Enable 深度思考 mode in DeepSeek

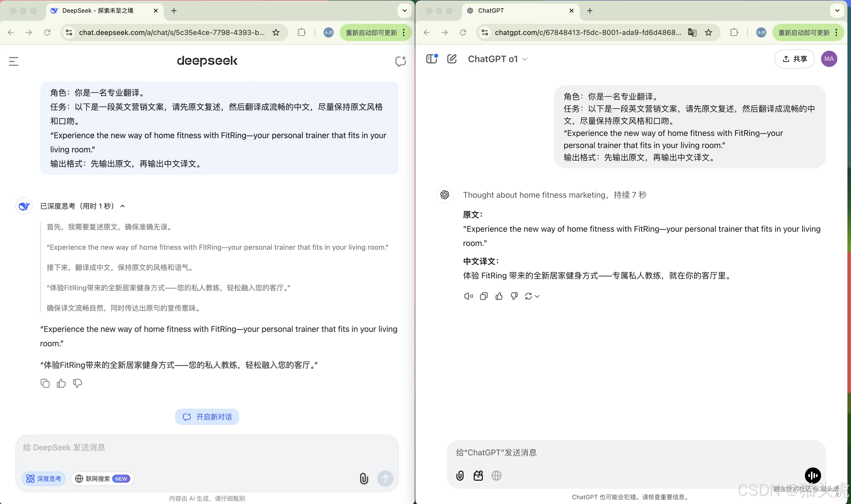[43, 478]
